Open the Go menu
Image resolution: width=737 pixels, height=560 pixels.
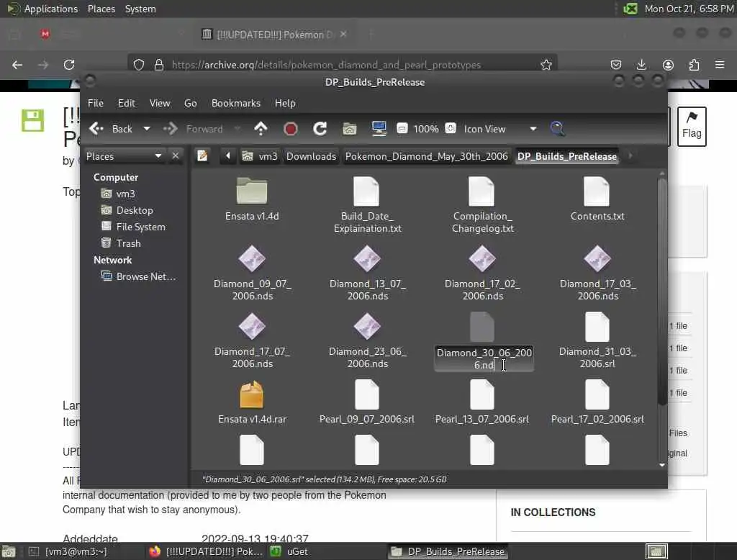190,103
